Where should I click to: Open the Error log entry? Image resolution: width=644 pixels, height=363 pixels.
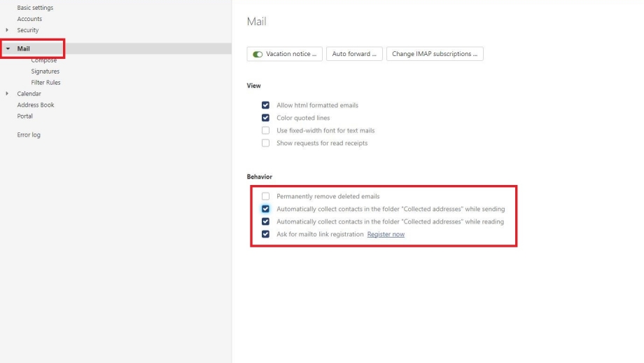28,135
